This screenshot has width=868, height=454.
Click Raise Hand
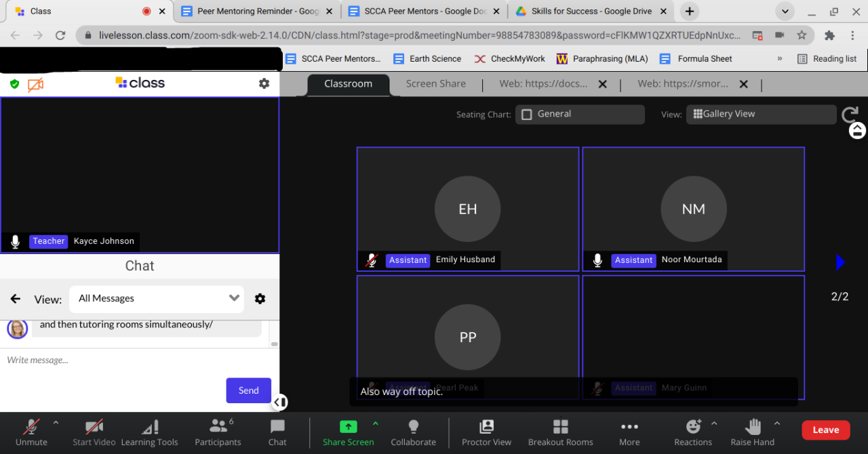[752, 432]
